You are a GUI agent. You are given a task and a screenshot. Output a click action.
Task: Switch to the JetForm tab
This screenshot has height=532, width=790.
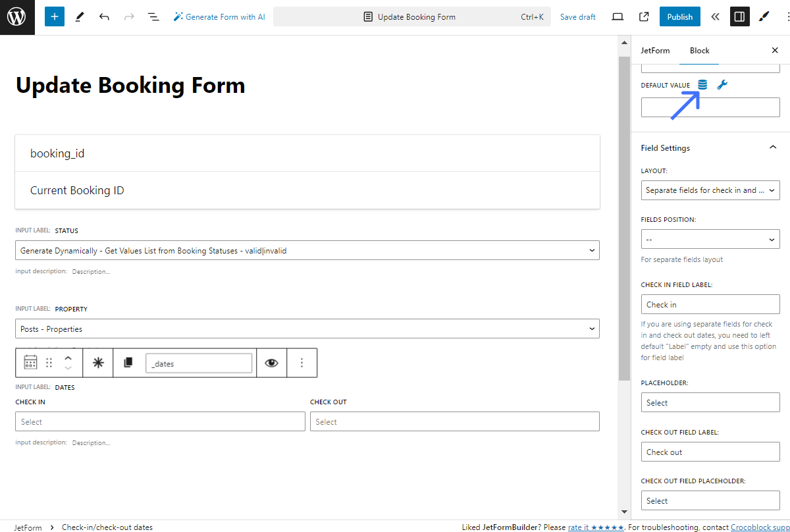click(655, 51)
